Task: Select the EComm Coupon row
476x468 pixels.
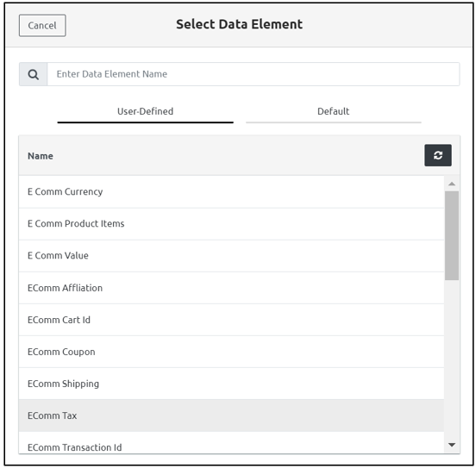Action: [231, 352]
